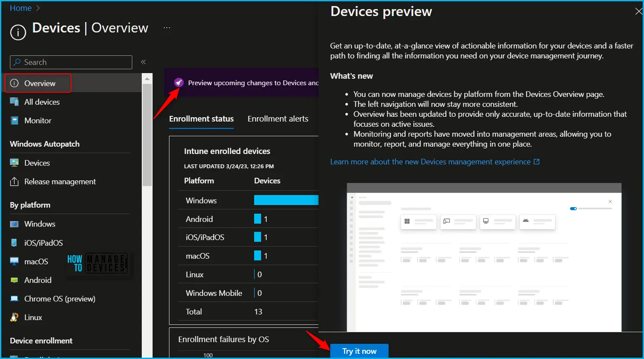Click inside the sidebar Search field

coord(71,62)
